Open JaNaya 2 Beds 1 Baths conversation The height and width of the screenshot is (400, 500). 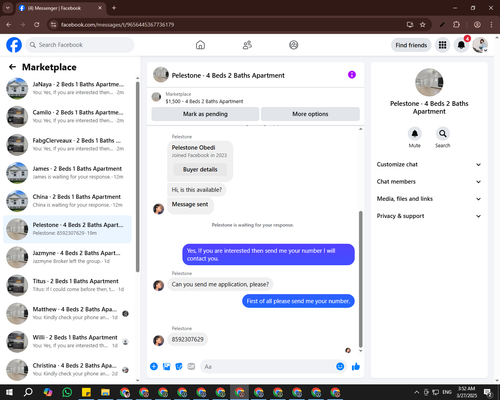[67, 88]
